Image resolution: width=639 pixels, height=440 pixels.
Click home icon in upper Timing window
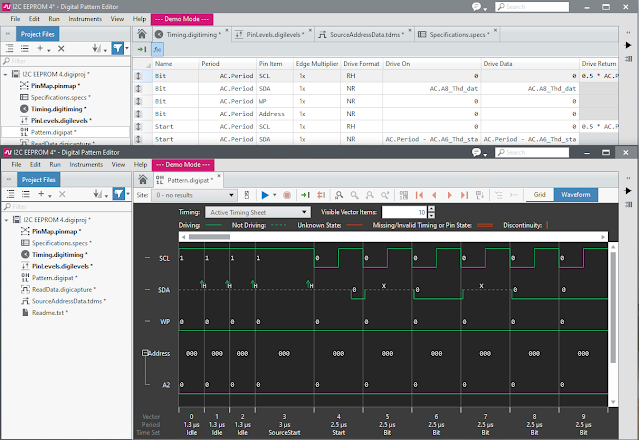pyautogui.click(x=142, y=34)
